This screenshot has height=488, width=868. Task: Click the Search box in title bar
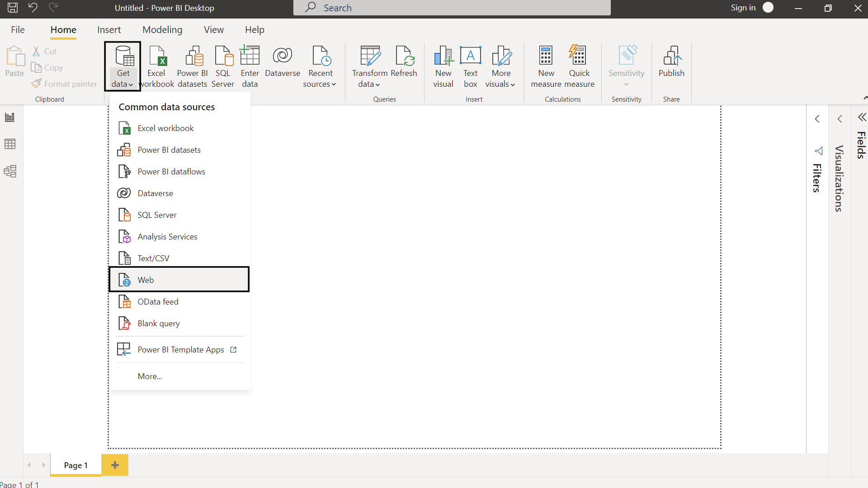click(452, 8)
